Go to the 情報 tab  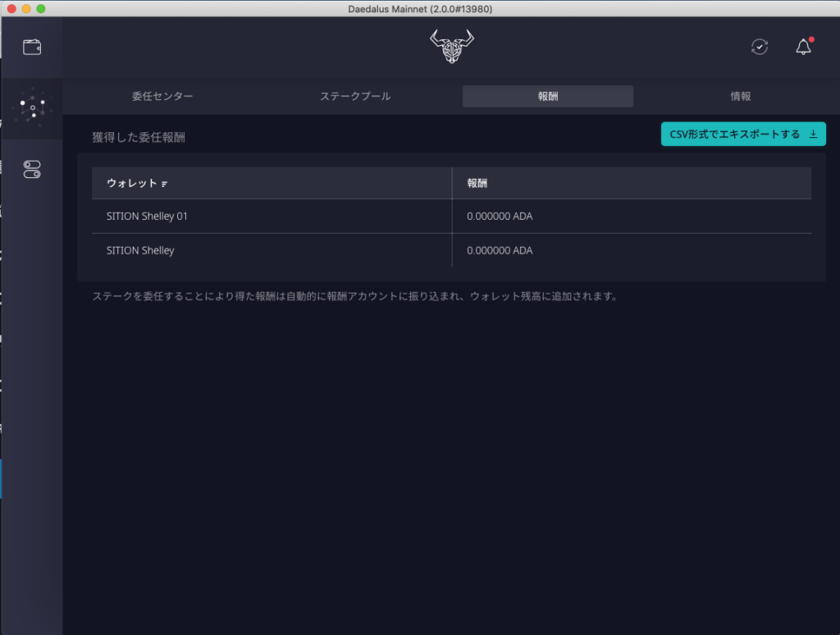pyautogui.click(x=740, y=97)
